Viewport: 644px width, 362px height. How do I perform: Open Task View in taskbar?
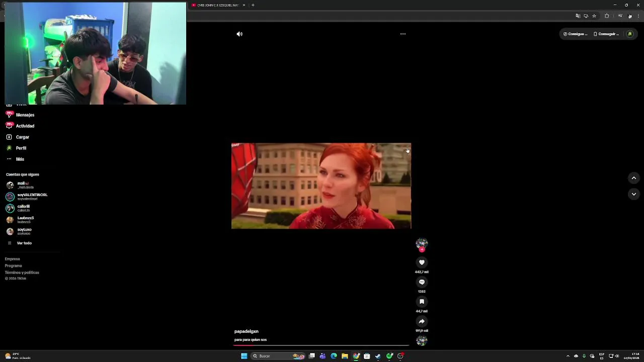[x=312, y=356]
